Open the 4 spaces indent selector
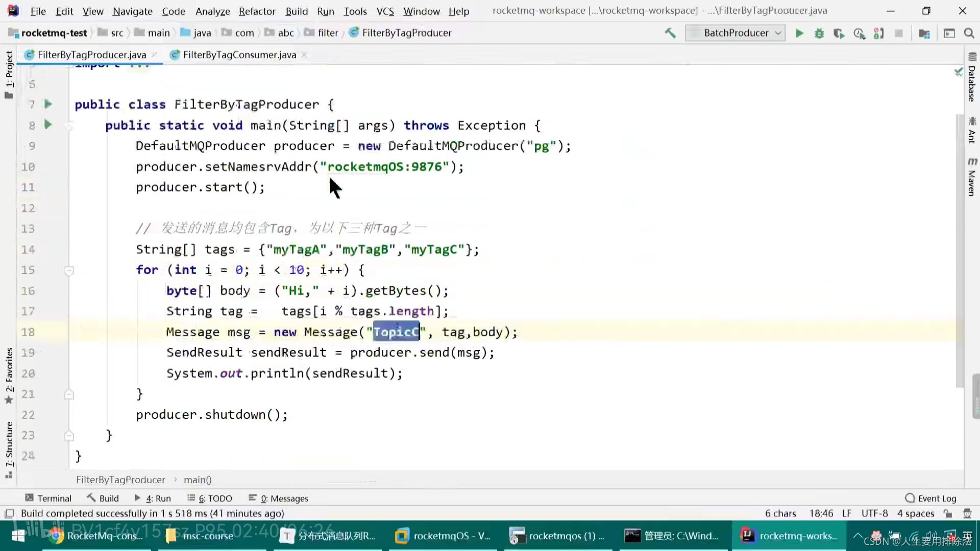The width and height of the screenshot is (980, 551). click(x=916, y=514)
